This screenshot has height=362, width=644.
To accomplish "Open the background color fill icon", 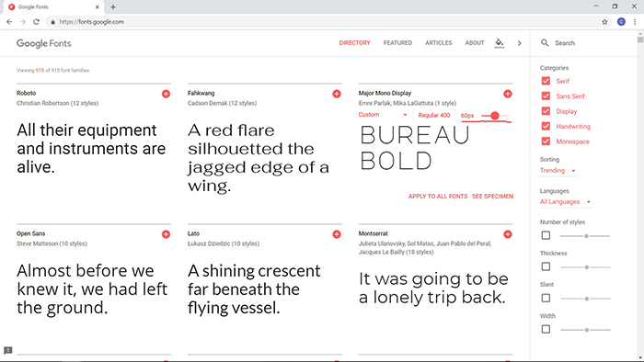I will click(499, 42).
